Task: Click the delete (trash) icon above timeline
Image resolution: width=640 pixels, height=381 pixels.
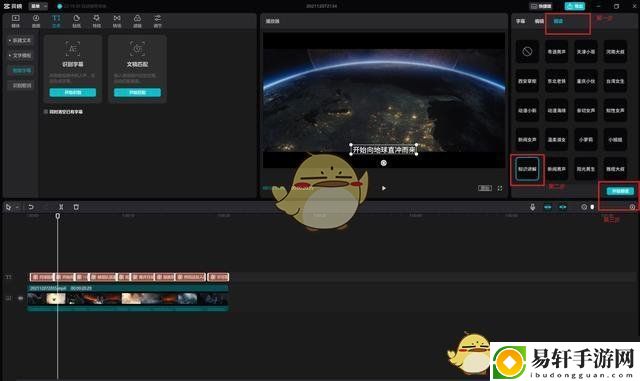Action: pos(76,207)
